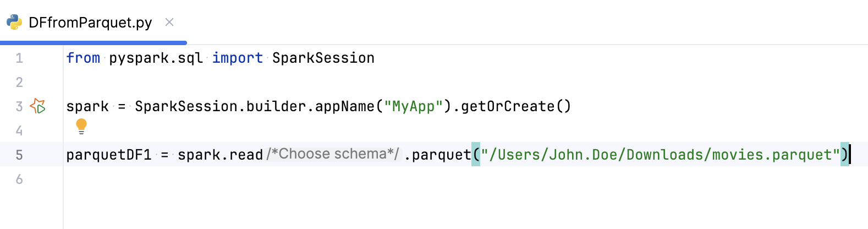Click the yellow lightbulb intention icon
This screenshot has height=229, width=868.
81,126
